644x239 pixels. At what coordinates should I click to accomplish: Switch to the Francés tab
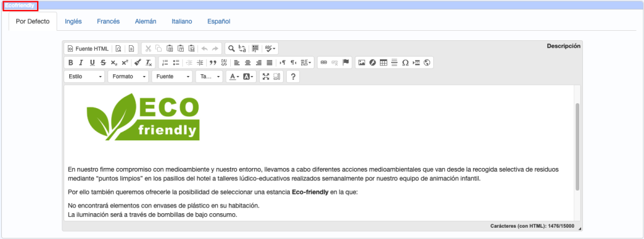(108, 21)
